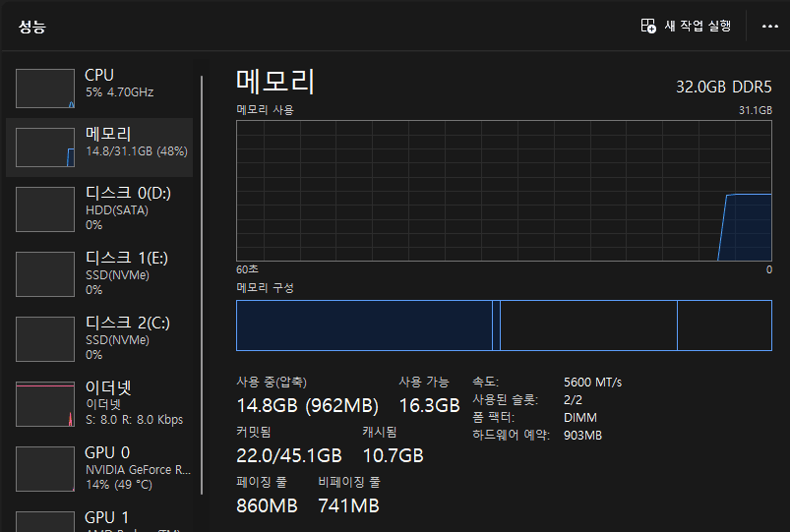790x532 pixels.
Task: Click the 디스크 0(D:) mini graph thumbnail
Action: click(x=45, y=209)
